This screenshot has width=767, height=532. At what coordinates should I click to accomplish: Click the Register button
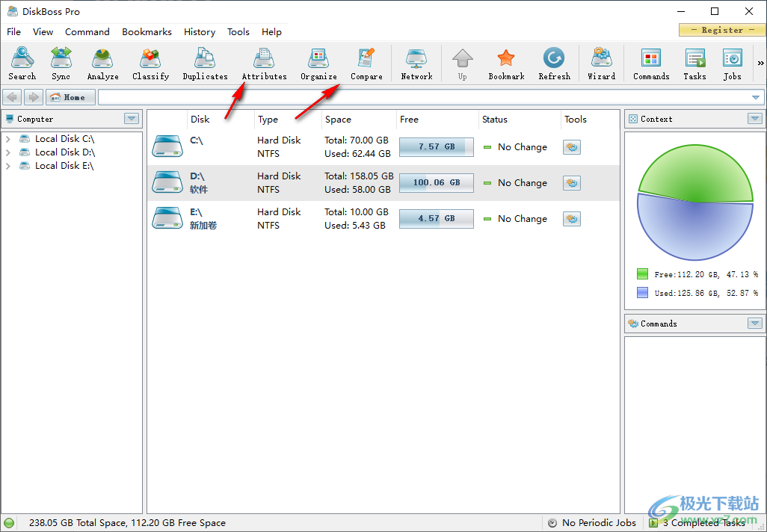722,30
